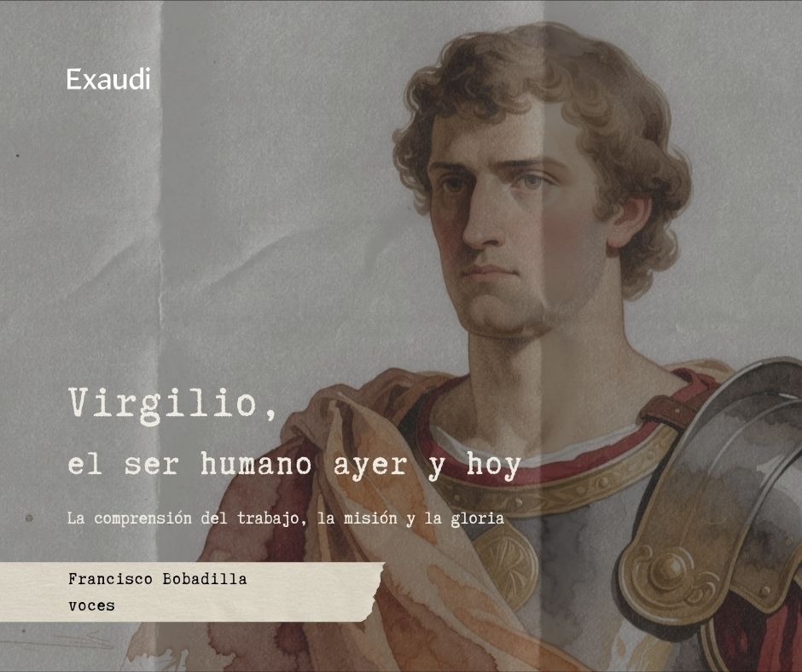This screenshot has height=672, width=802.
Task: Click the small gray dot left of subtitle
Action: (x=29, y=518)
